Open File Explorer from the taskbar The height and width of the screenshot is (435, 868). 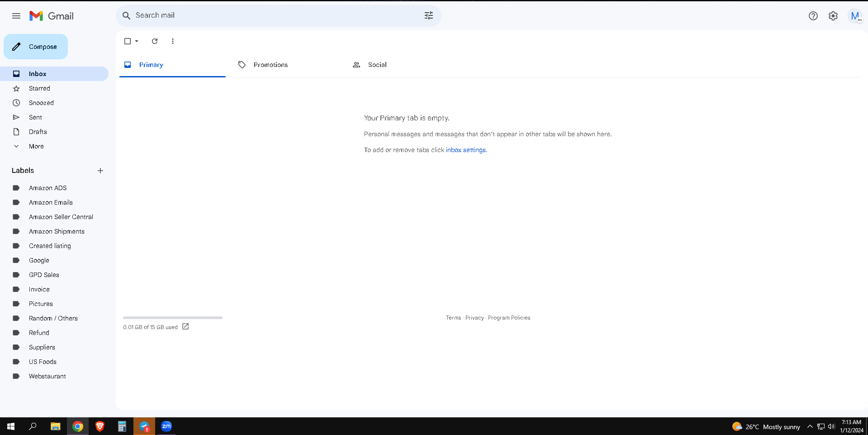tap(55, 426)
